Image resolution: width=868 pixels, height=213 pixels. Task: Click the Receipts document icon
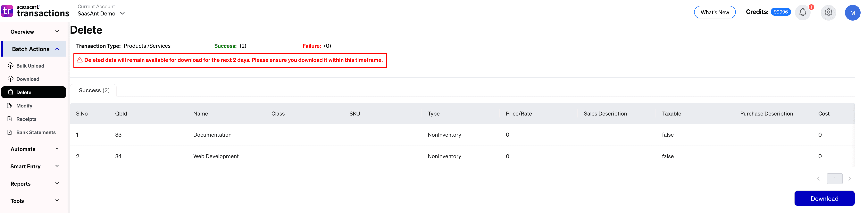pyautogui.click(x=10, y=119)
